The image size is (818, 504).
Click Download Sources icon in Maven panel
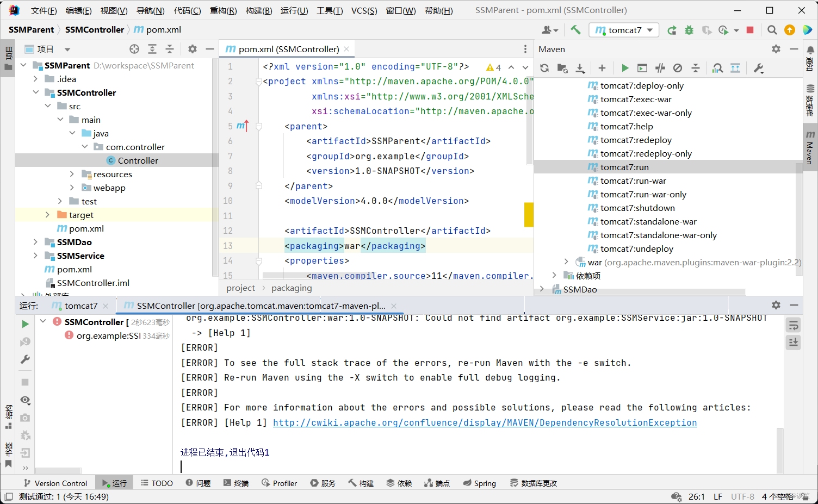point(580,68)
